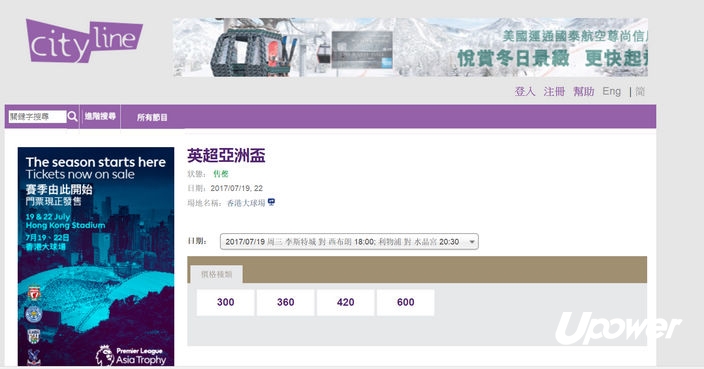Click the 登入 login link
This screenshot has width=704, height=369.
(525, 92)
